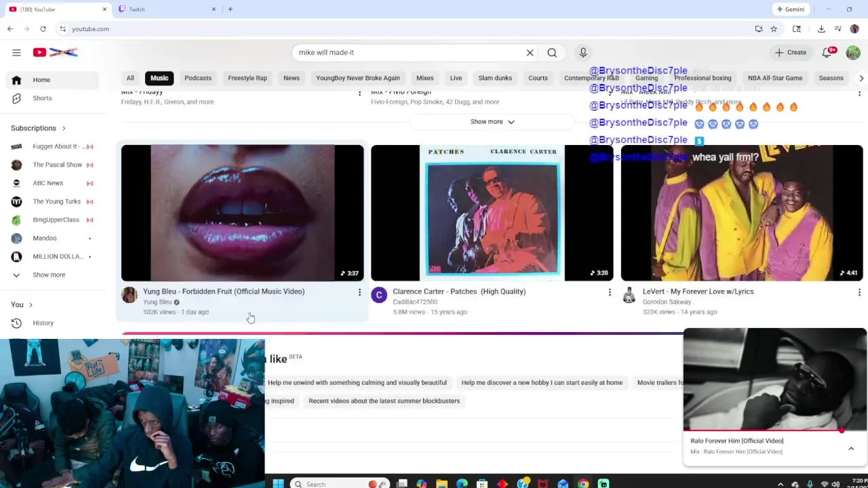Screen dimensions: 868x488
Task: Open the Cadillac472500 channel avatar
Action: pyautogui.click(x=379, y=295)
